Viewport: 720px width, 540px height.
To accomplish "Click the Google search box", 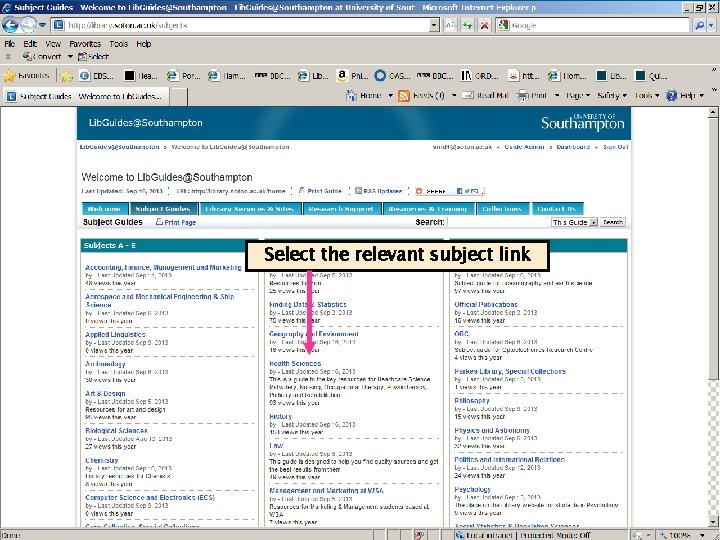I will point(593,25).
